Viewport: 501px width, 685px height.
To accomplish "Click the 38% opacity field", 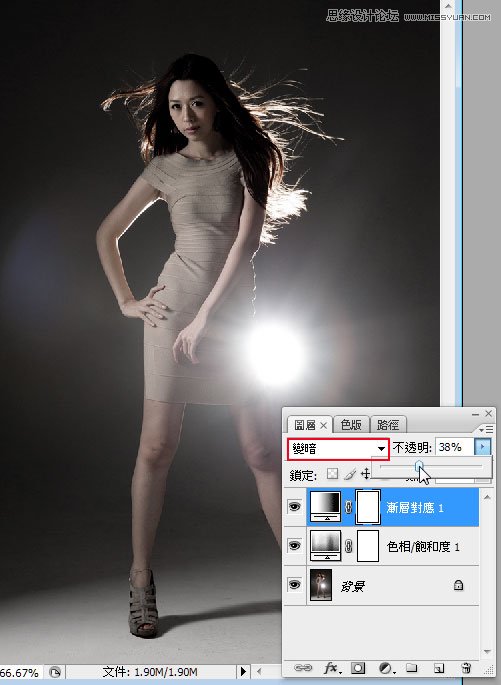I will tap(454, 447).
